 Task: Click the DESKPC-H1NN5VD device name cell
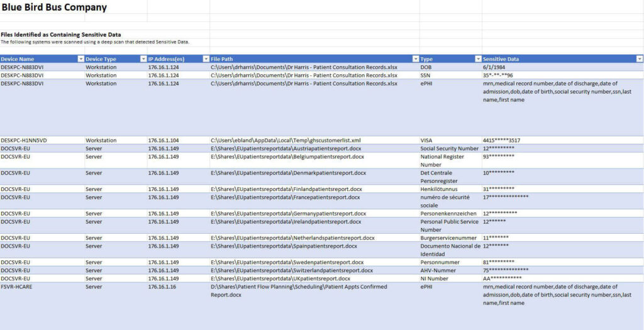click(x=24, y=140)
